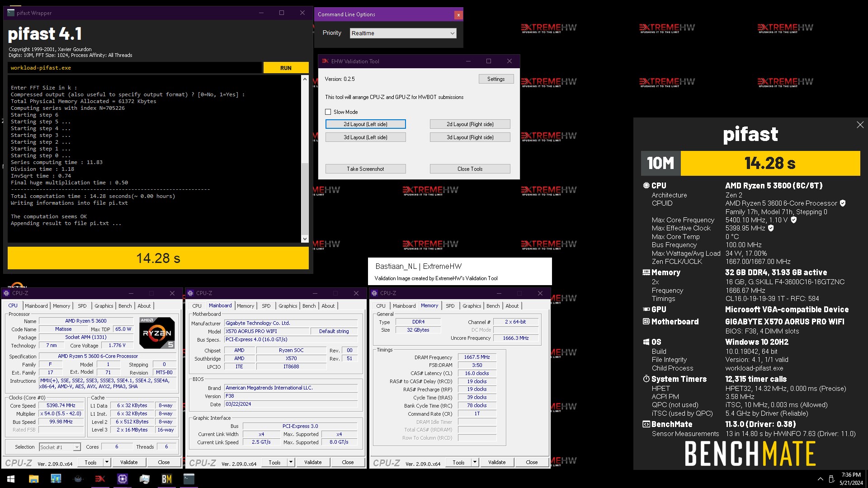
Task: Switch to Mainboard tab in first CPU-Z
Action: tap(36, 306)
